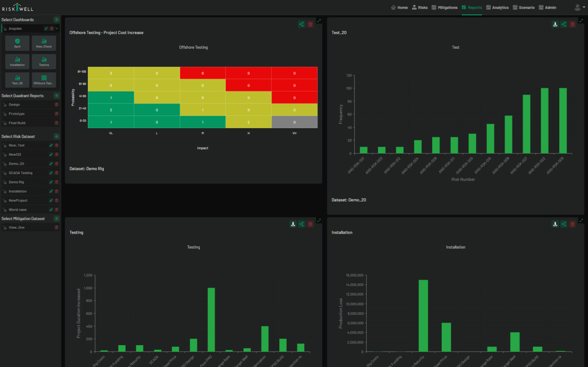This screenshot has width=588, height=367.
Task: Collapse the Angolan dashboard group chevron
Action: point(57,29)
